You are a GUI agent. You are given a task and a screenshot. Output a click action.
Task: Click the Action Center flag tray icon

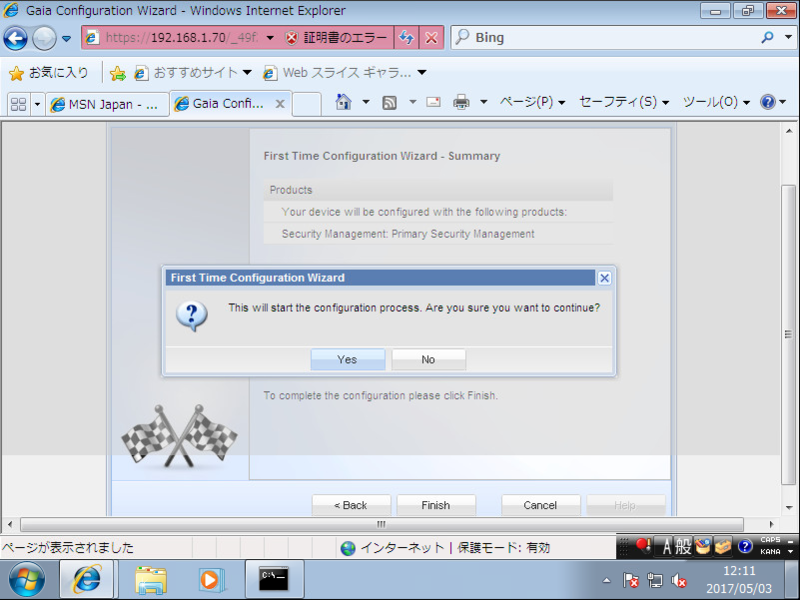631,581
